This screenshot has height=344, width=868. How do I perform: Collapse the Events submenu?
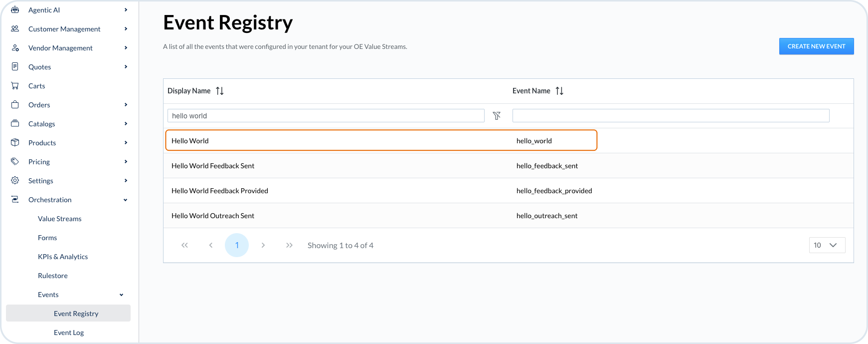tap(121, 295)
